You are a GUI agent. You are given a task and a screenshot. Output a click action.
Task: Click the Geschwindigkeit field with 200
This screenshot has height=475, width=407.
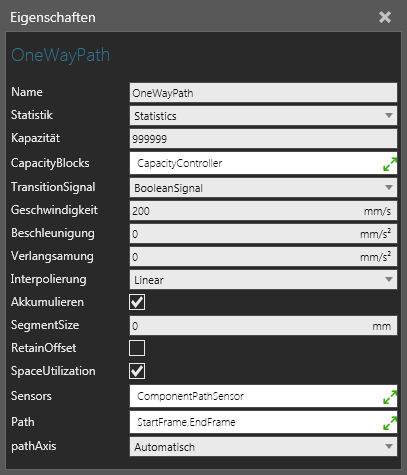click(x=263, y=211)
